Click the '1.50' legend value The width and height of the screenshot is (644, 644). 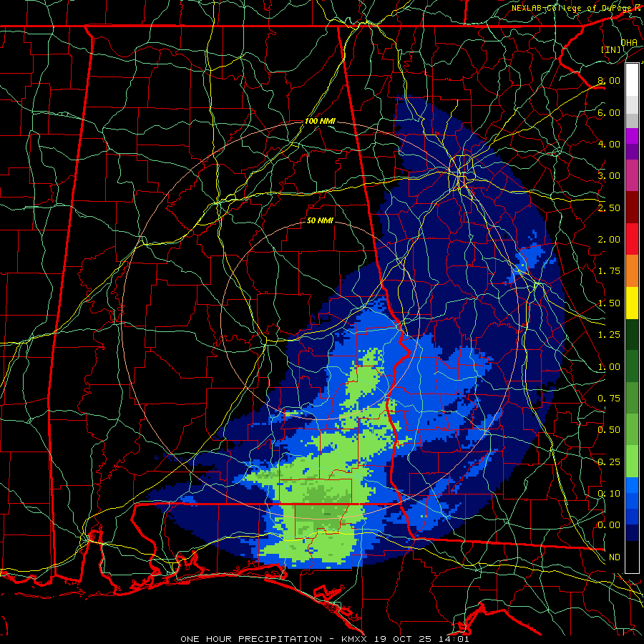pyautogui.click(x=609, y=303)
